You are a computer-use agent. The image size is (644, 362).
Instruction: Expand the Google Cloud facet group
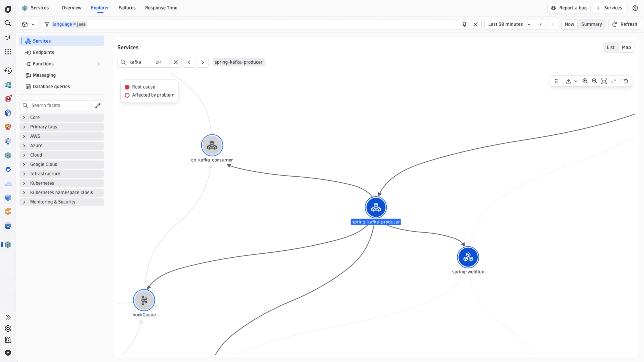(x=62, y=164)
